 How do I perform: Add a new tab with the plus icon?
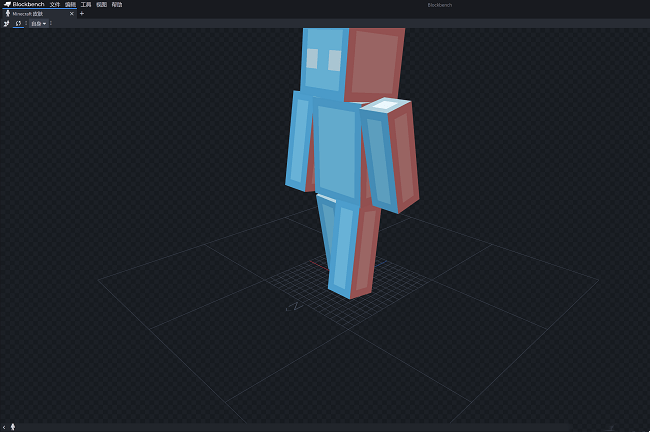point(82,13)
